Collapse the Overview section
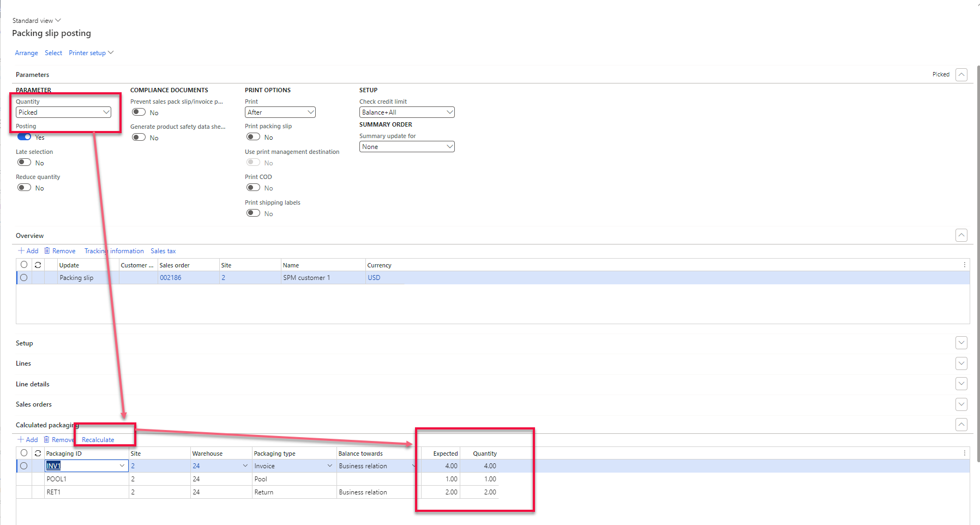 pos(961,235)
